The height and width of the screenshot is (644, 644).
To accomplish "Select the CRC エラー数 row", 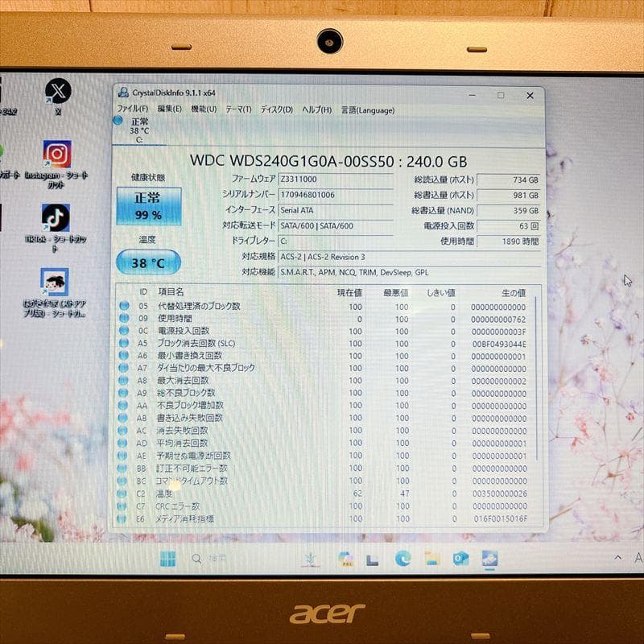I will pyautogui.click(x=324, y=506).
